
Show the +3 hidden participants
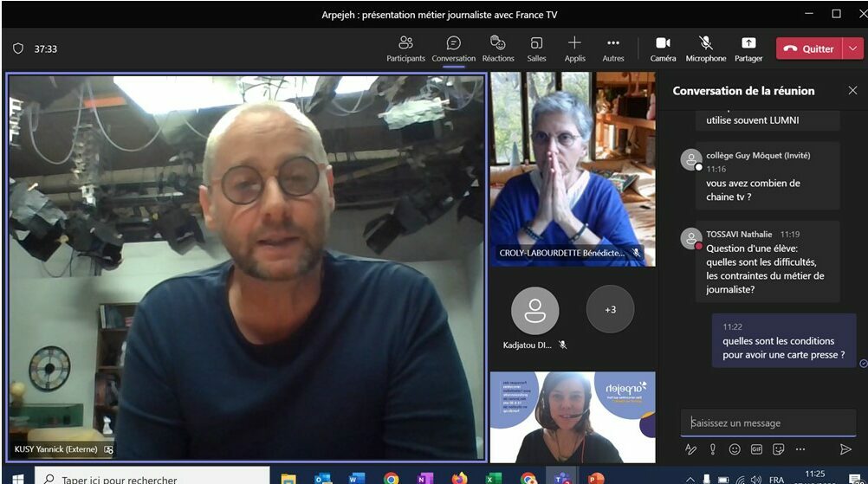click(x=610, y=310)
